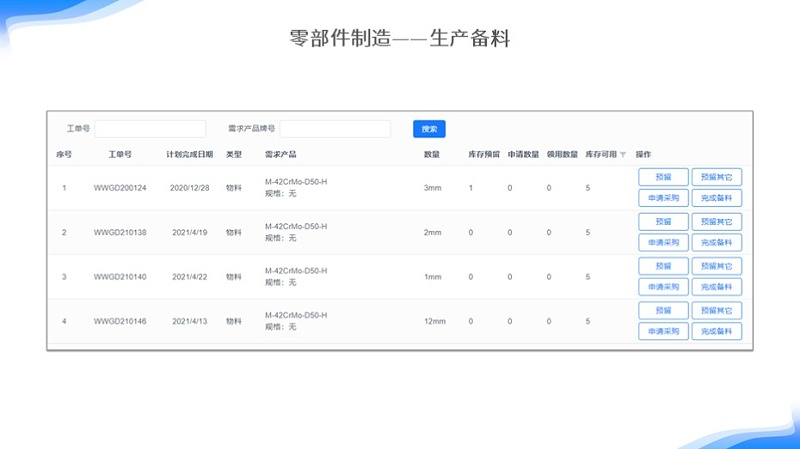Click 预留 for work order WWGD200124
800x449 pixels.
663,177
